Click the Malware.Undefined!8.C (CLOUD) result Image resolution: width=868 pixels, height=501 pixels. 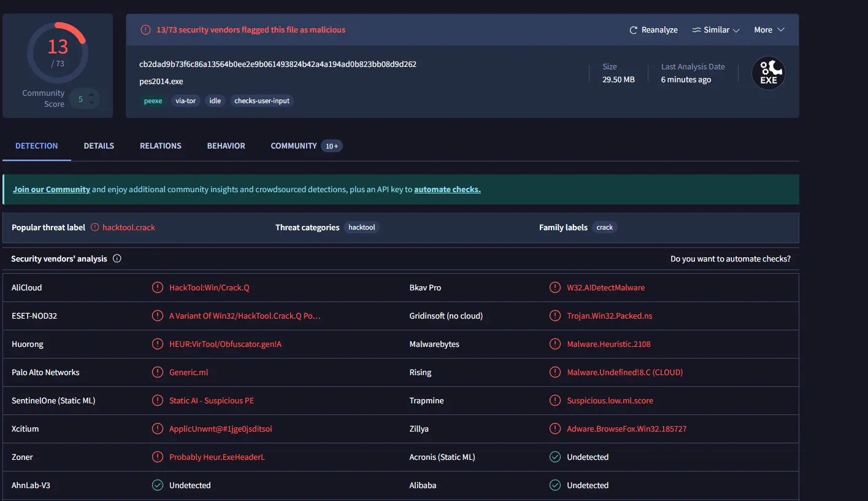click(625, 372)
